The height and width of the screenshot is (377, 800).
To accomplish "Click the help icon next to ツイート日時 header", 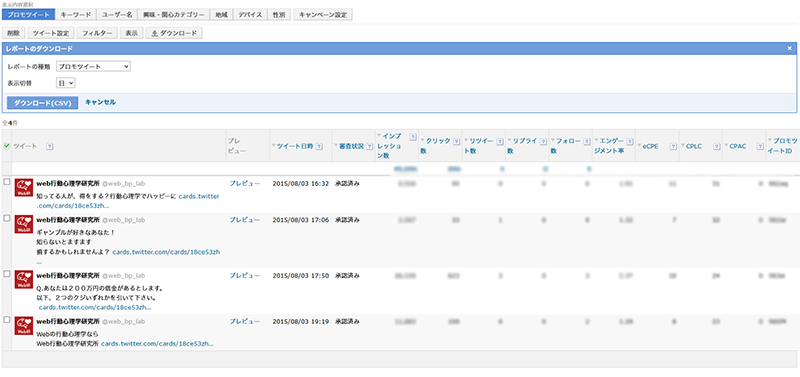I will 319,146.
